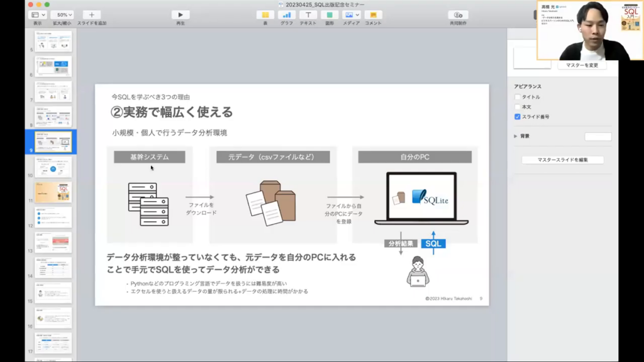Open the collaborate (共同制作) icon
This screenshot has height=362, width=644.
coord(458,14)
